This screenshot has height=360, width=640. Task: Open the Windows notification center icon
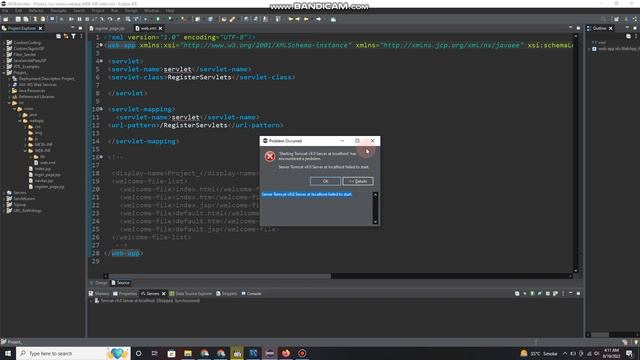(x=629, y=353)
